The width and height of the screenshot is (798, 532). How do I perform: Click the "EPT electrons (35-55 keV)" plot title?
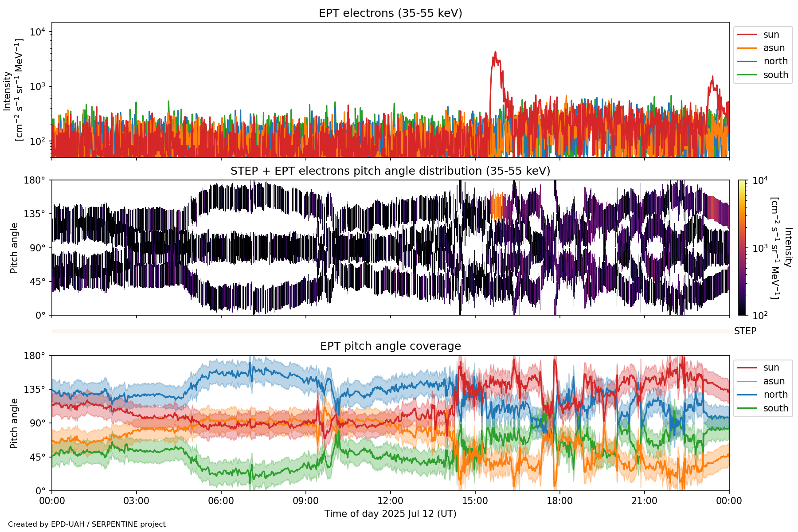(390, 13)
